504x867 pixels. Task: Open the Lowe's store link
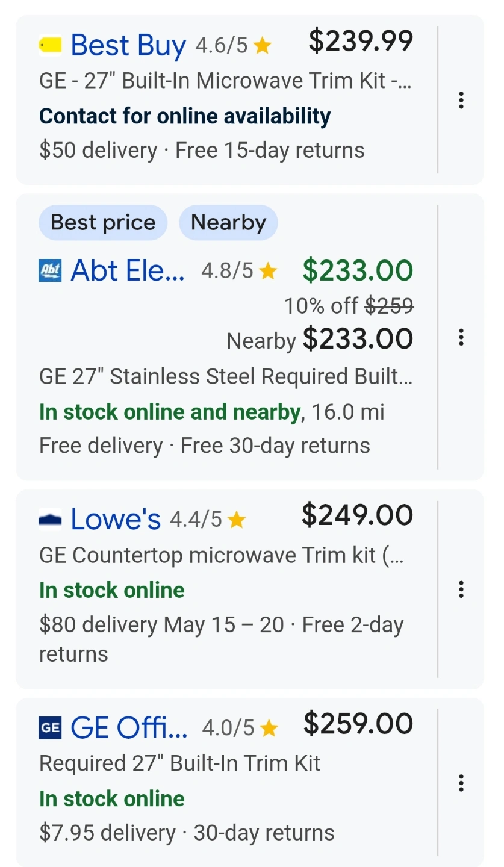pyautogui.click(x=116, y=519)
